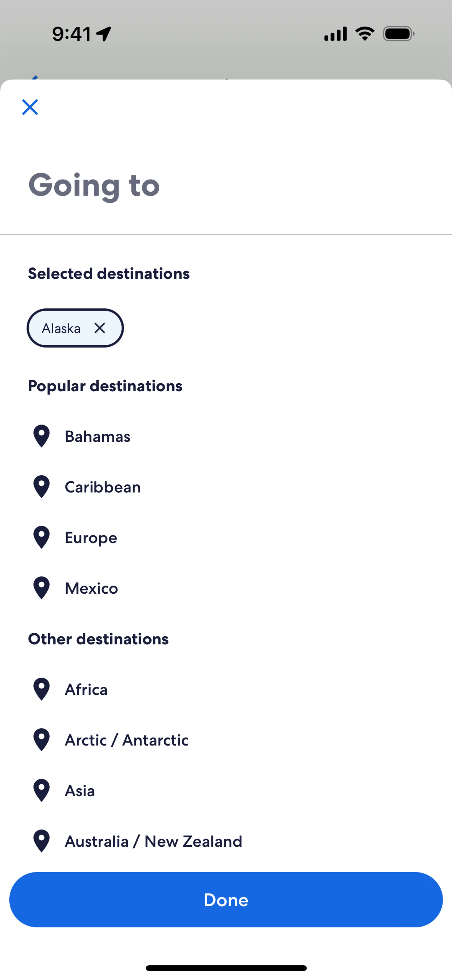
Task: Pick Mexico from the destination list
Action: [x=91, y=588]
